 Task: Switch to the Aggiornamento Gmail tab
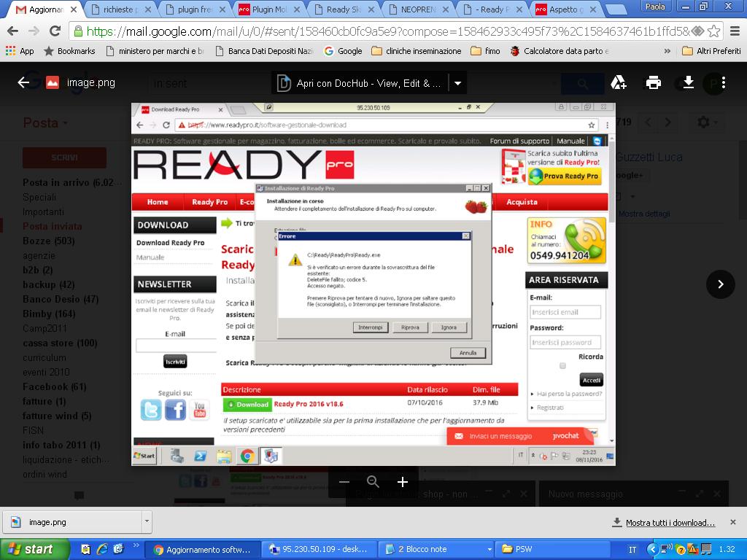pos(46,9)
